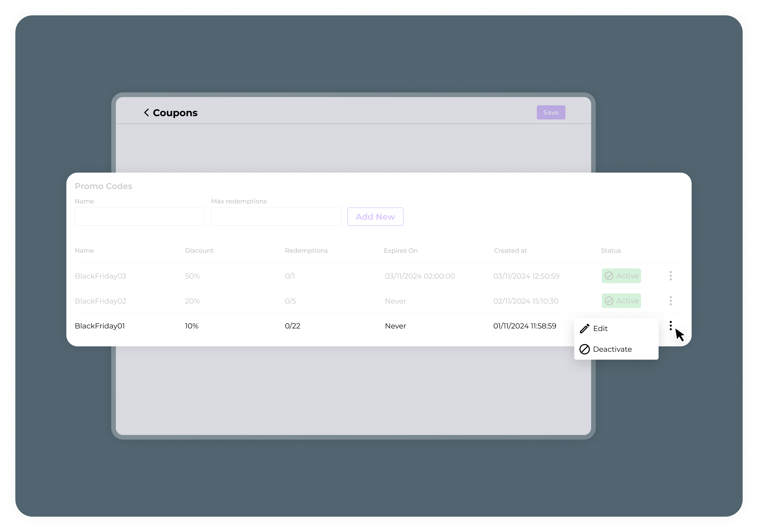Open three-dot menu for BlackFriday03 row
The image size is (758, 532).
coord(671,276)
